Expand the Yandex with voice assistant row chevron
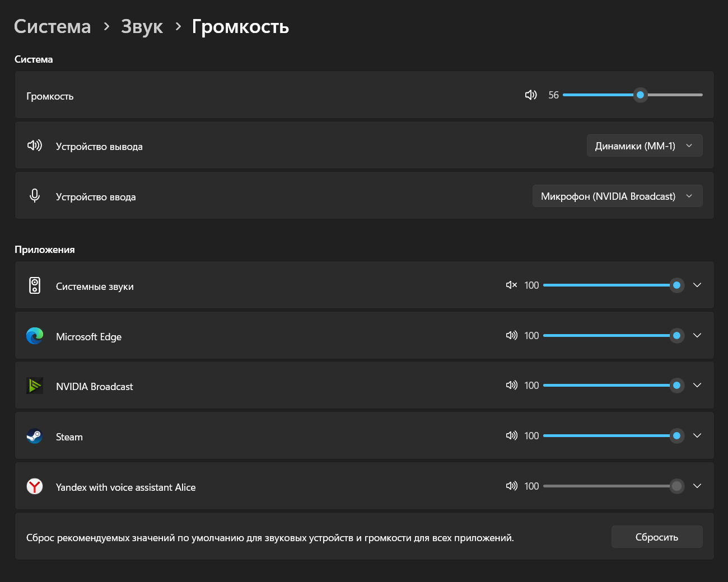The width and height of the screenshot is (728, 582). click(x=697, y=486)
